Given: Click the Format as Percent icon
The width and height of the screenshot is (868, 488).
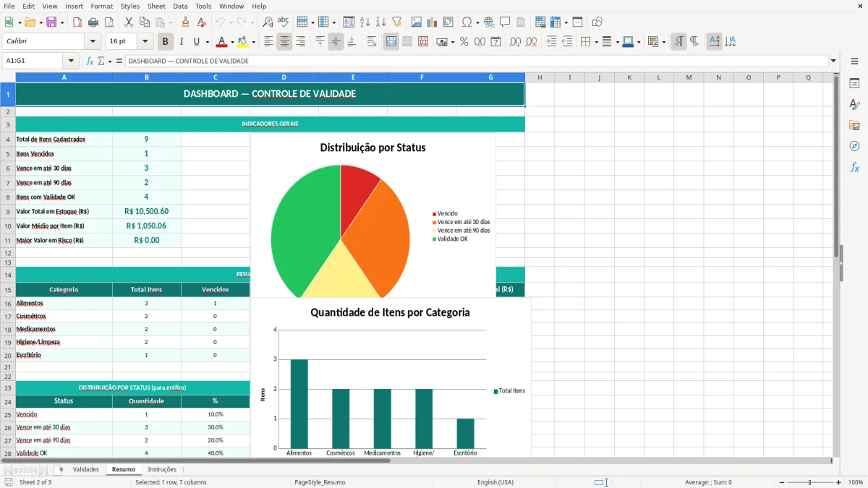Looking at the screenshot, I should click(x=464, y=42).
